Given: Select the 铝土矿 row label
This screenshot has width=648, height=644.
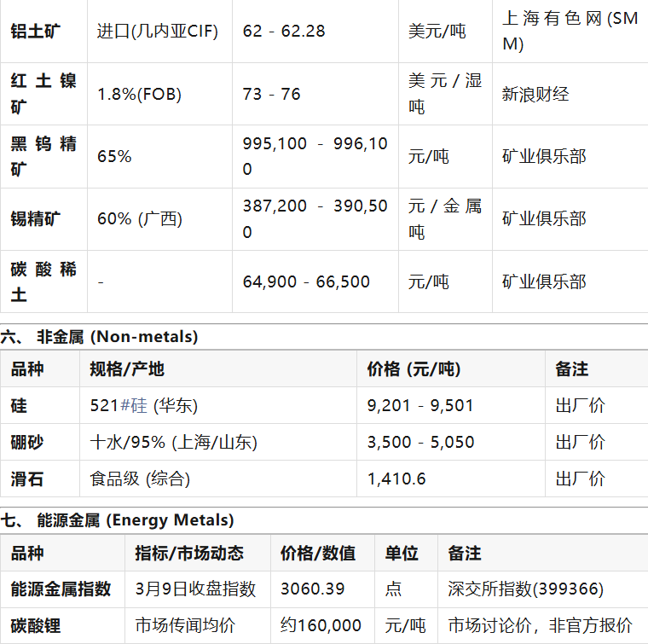Looking at the screenshot, I should coord(36,32).
